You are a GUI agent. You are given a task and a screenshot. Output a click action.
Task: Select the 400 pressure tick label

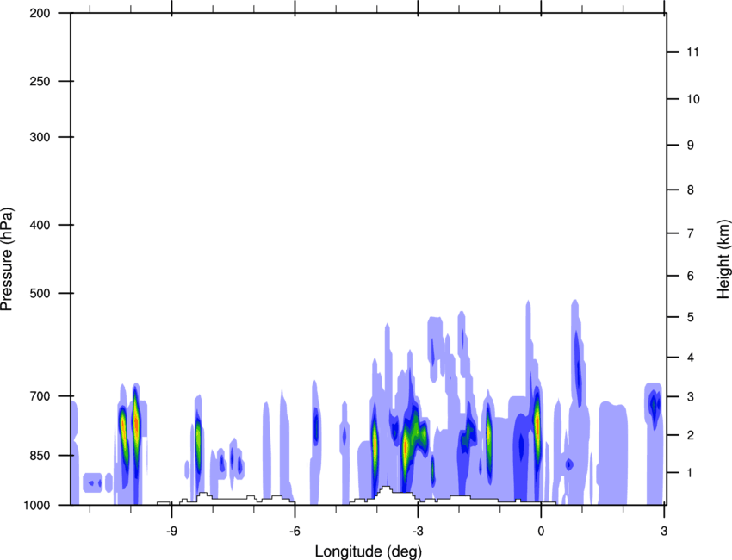pos(40,225)
